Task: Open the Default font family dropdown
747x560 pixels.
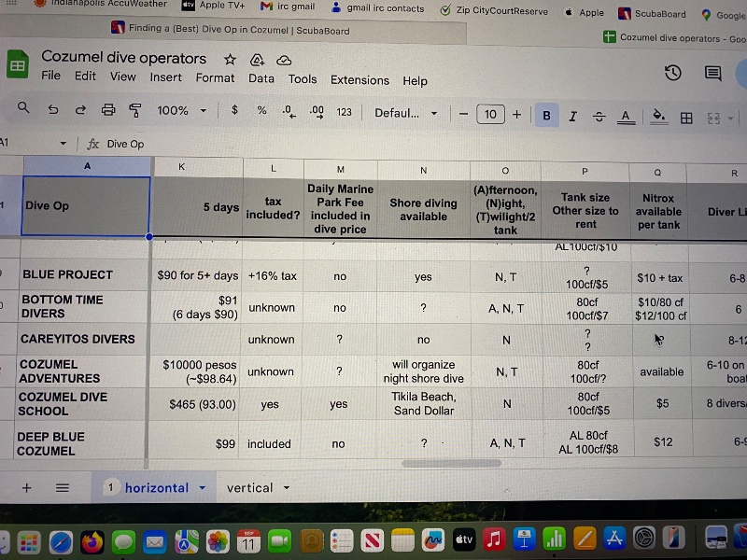Action: coord(405,113)
